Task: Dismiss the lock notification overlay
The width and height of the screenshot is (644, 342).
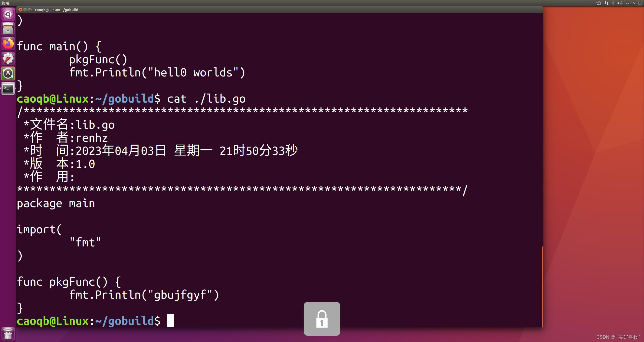Action: coord(322,319)
